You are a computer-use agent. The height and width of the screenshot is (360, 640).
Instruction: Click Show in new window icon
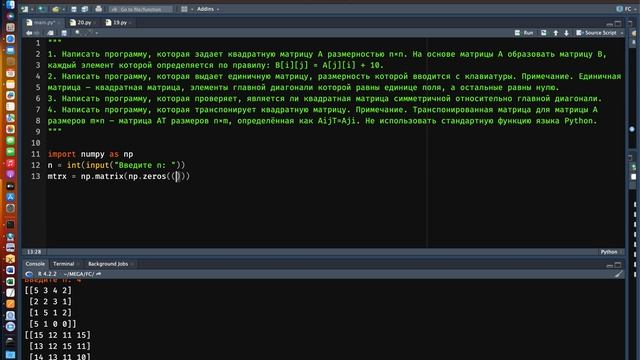pos(50,33)
